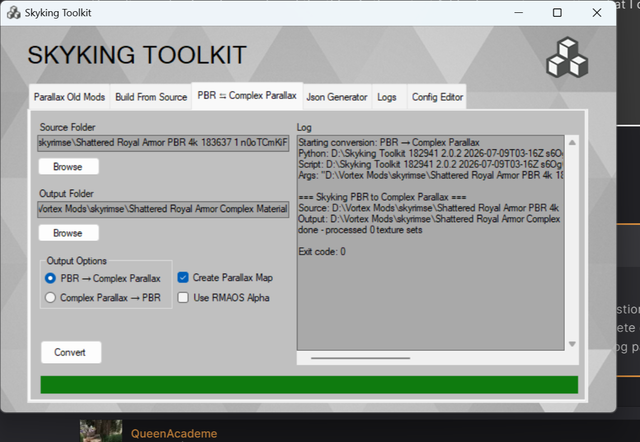Click QueenAcademe avatar in background page
The image size is (640, 442).
click(x=101, y=431)
